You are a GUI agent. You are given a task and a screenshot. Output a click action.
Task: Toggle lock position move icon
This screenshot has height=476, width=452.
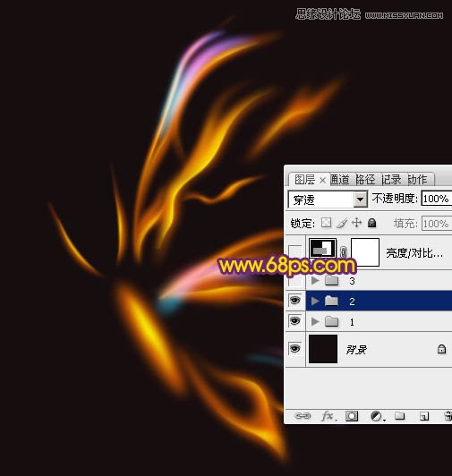(x=357, y=223)
